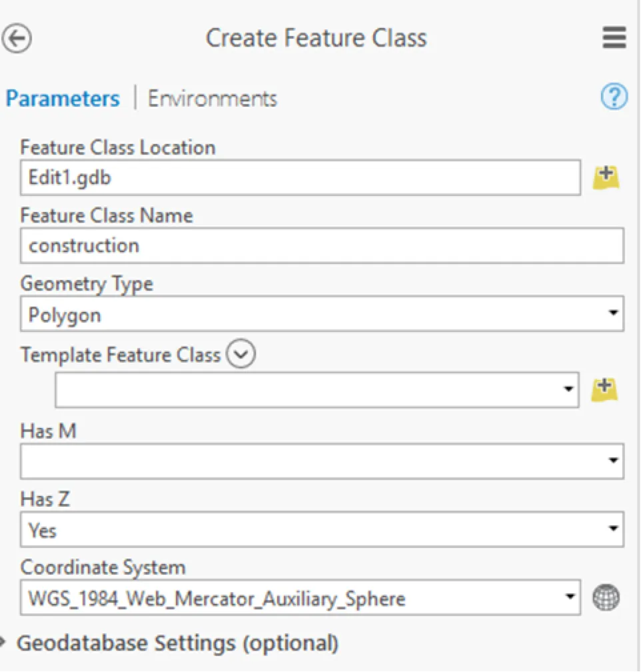641x672 pixels.
Task: Collapse the Template Feature Class section chevron
Action: (x=241, y=354)
